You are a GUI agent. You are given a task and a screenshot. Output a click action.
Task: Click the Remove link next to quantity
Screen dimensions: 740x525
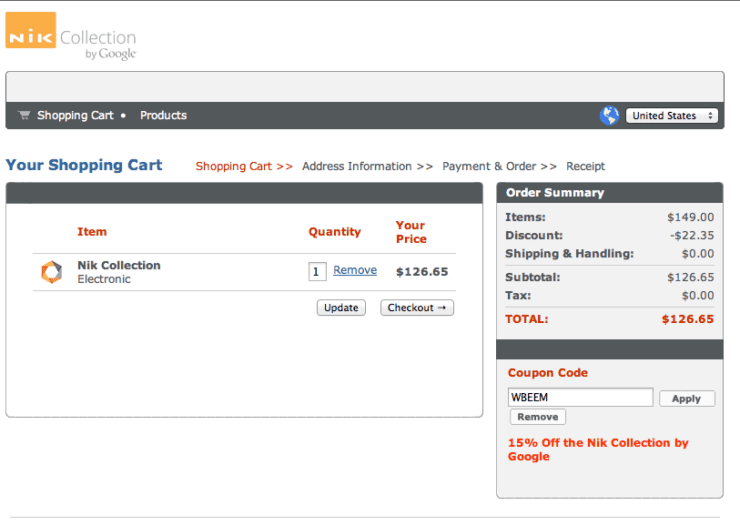point(355,270)
